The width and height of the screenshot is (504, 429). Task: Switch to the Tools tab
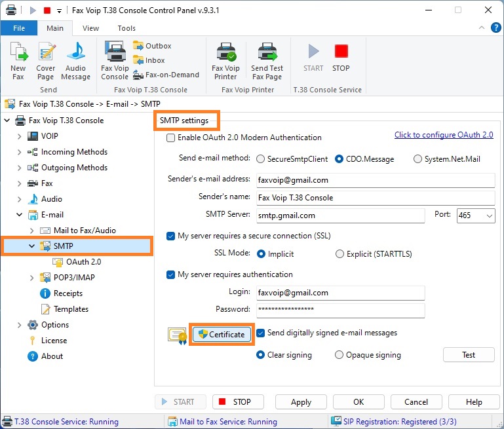point(126,28)
